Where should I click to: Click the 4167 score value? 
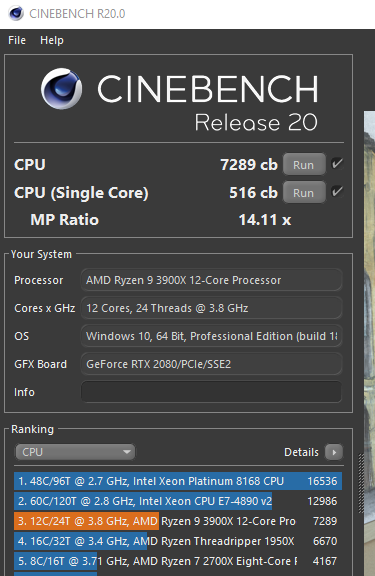tap(325, 561)
